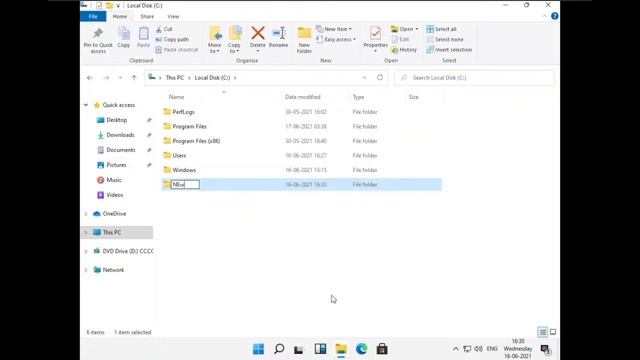Expand the New item dropdown
The width and height of the screenshot is (640, 360).
click(x=334, y=29)
